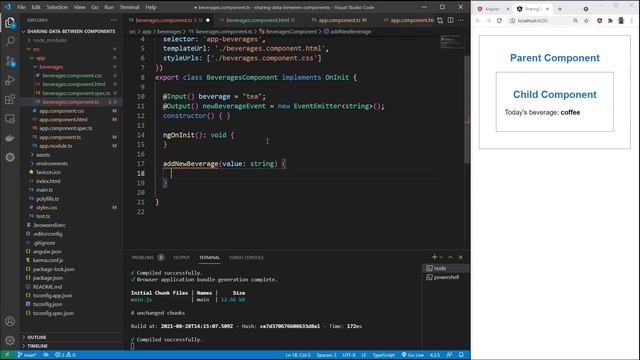Close the terminal panel
Image resolution: width=640 pixels, height=360 pixels.
tap(461, 257)
